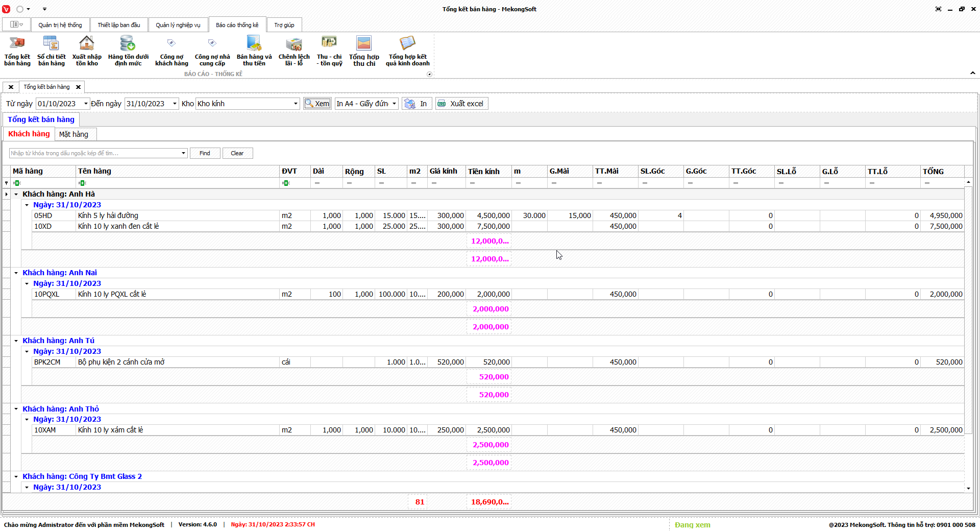980x531 pixels.
Task: Click the grid's scroll down arrow
Action: (x=968, y=488)
